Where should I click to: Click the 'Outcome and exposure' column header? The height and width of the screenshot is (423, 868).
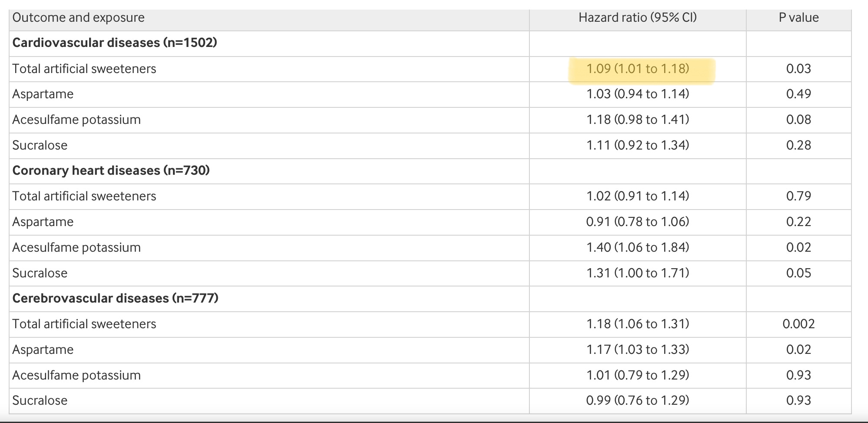click(78, 17)
